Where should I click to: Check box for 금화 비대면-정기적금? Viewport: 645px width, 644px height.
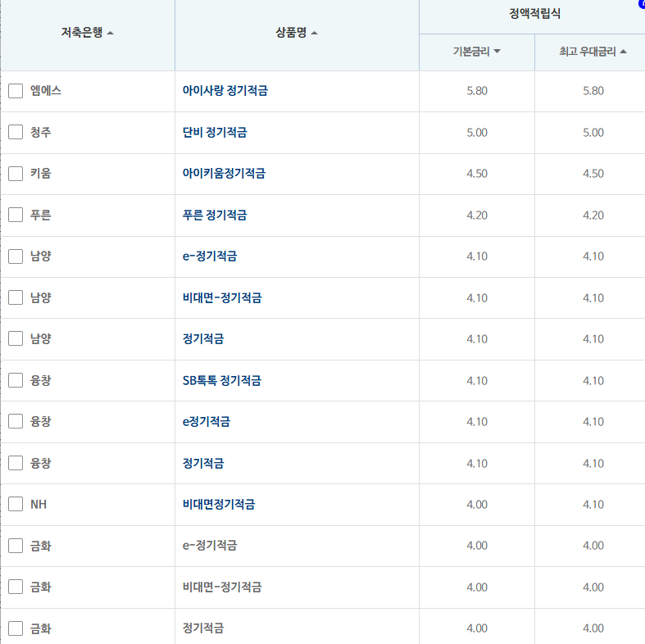[x=16, y=587]
